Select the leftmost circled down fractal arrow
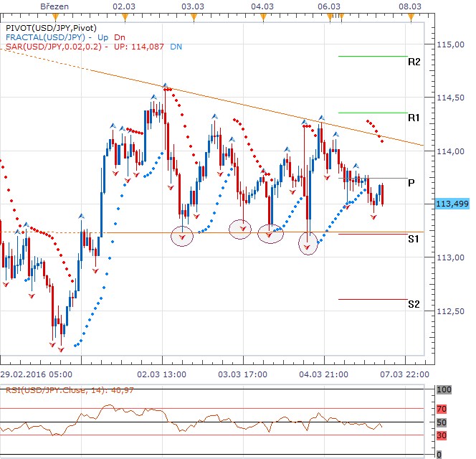The height and width of the screenshot is (459, 476). tap(183, 235)
